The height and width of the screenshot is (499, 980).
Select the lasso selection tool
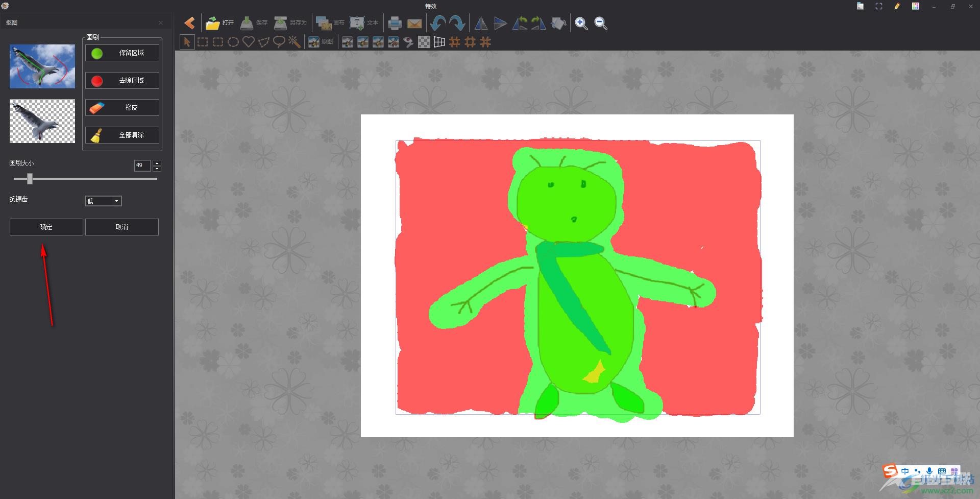(x=279, y=42)
